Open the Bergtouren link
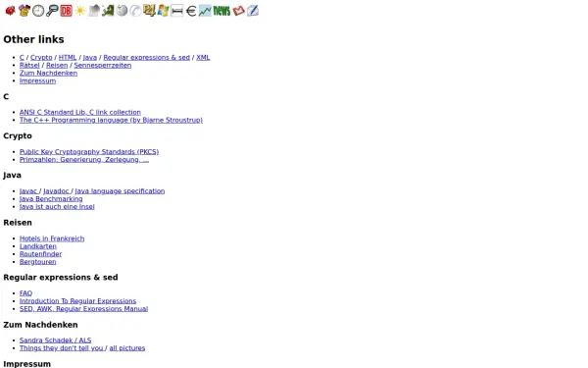Viewport: 588px width, 368px height. (38, 262)
